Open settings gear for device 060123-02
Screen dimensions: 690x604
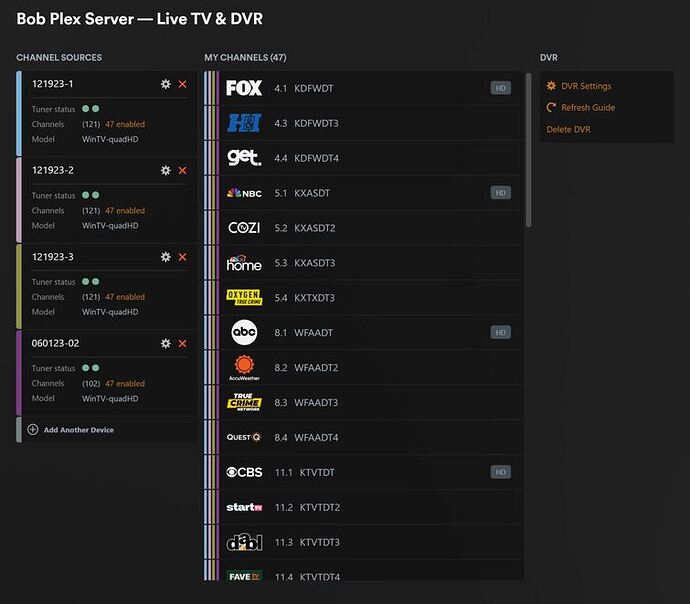pyautogui.click(x=165, y=344)
